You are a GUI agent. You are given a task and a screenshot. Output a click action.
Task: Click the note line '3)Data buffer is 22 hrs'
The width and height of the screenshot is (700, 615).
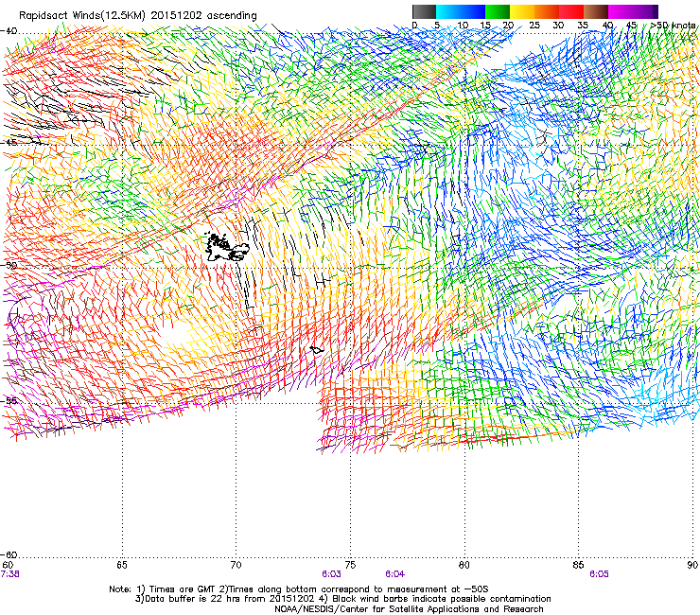pyautogui.click(x=342, y=599)
